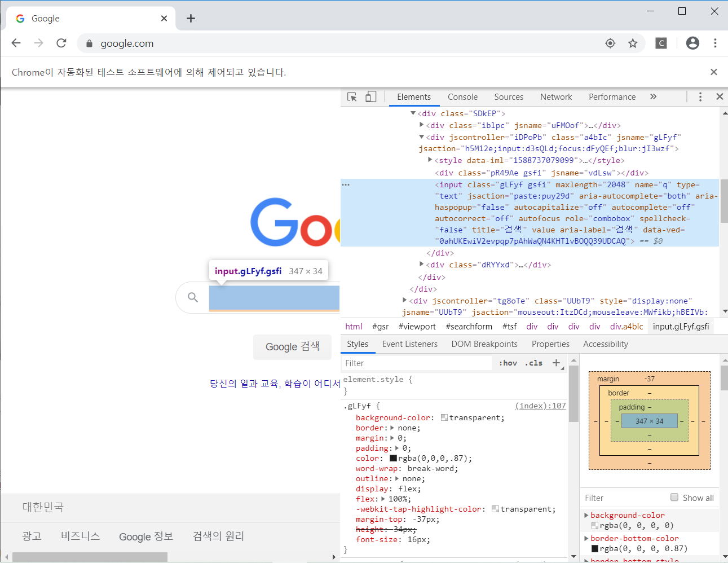Reload the page
728x563 pixels.
point(61,43)
